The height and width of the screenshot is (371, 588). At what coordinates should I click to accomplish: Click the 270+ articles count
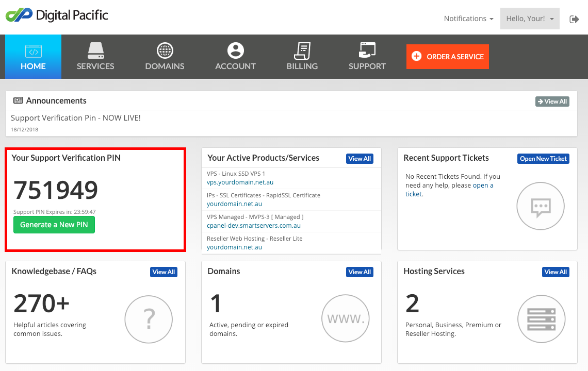pyautogui.click(x=42, y=303)
